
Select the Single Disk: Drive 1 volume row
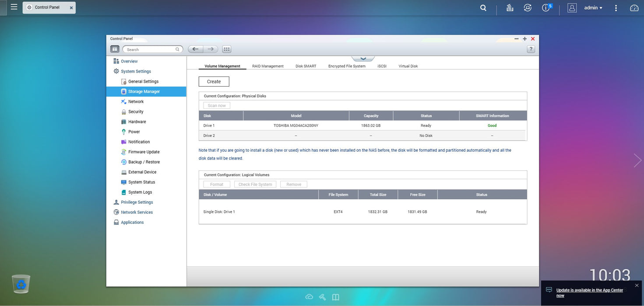pos(363,212)
